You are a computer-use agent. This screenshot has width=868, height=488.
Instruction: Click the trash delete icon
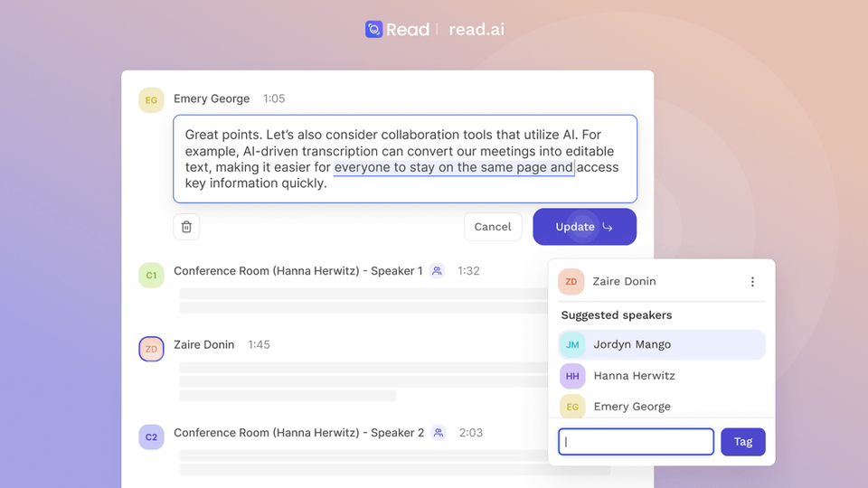point(186,227)
